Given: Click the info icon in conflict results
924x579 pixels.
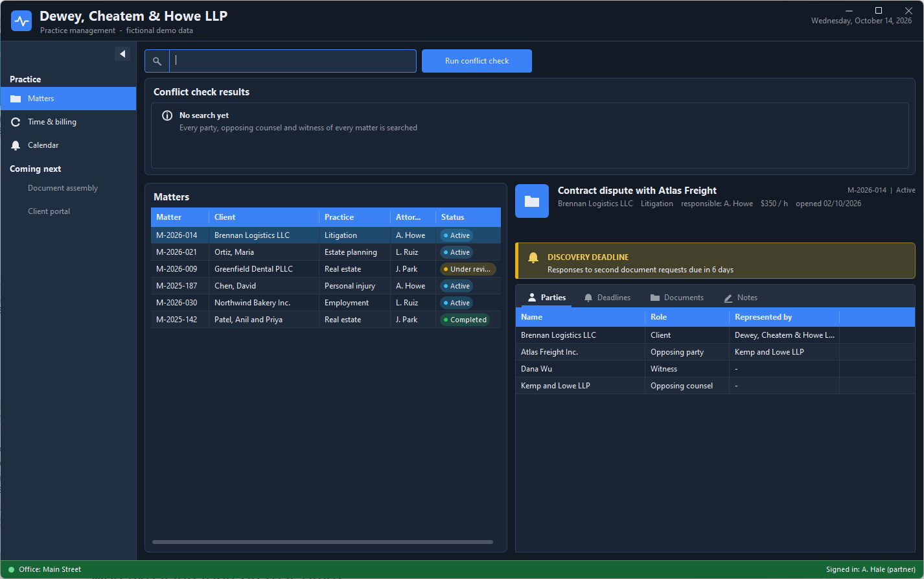Looking at the screenshot, I should click(167, 115).
